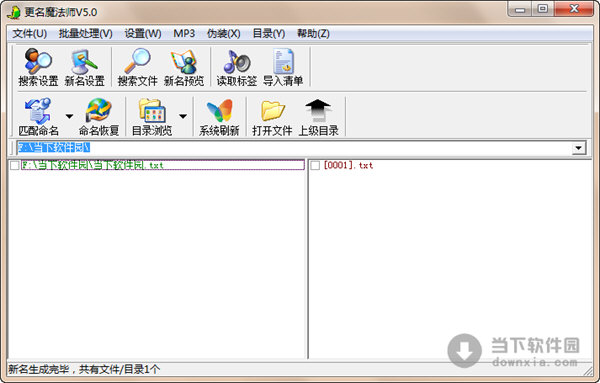
Task: Expand the arrow next to 目录浏览
Action: pyautogui.click(x=183, y=116)
